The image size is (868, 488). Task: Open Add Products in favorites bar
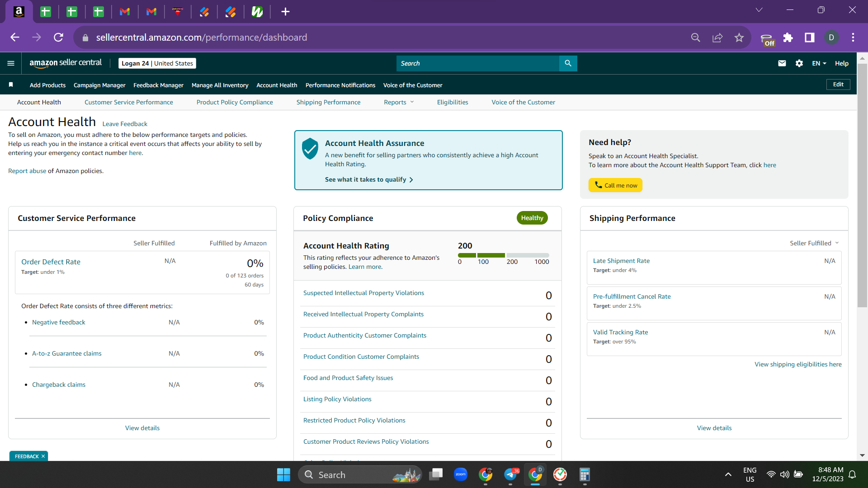tap(47, 85)
